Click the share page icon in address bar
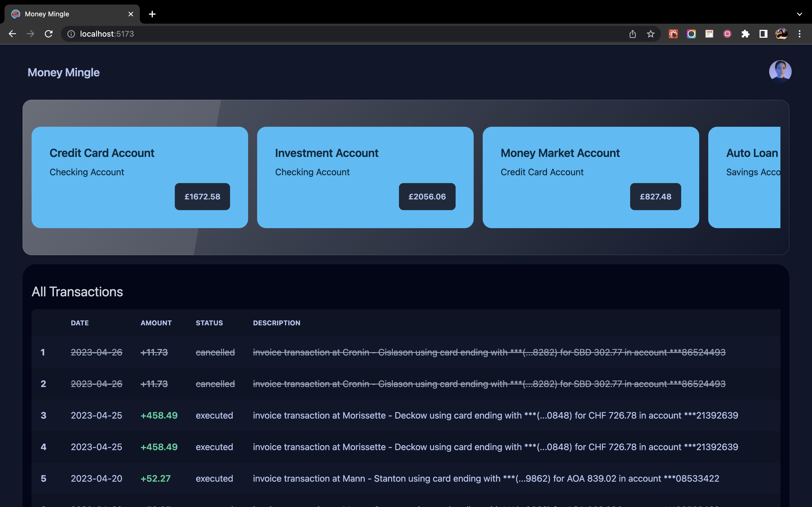This screenshot has width=812, height=507. (632, 34)
